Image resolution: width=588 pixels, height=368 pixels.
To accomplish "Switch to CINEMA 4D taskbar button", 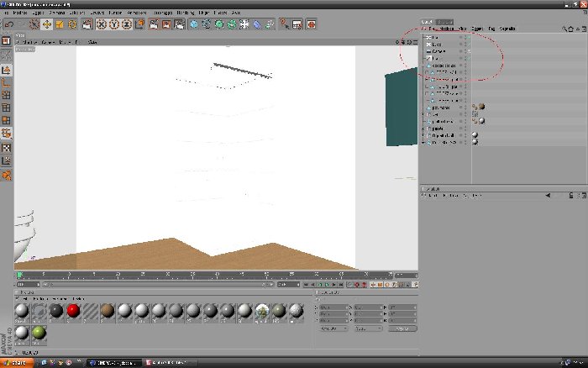I will (x=115, y=363).
